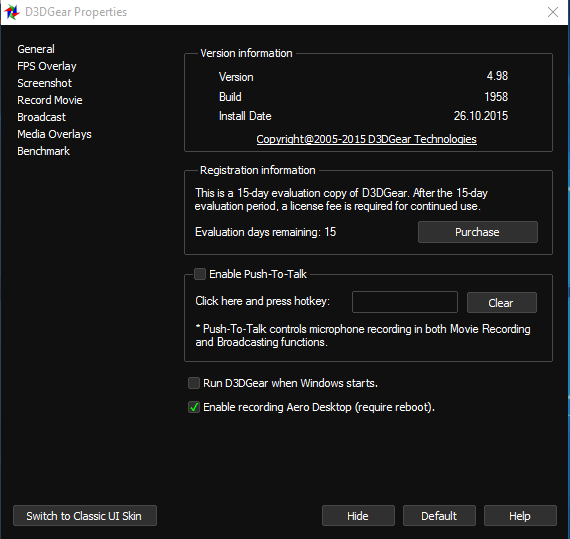Select the Record Movie section
The width and height of the screenshot is (570, 539).
pyautogui.click(x=50, y=100)
